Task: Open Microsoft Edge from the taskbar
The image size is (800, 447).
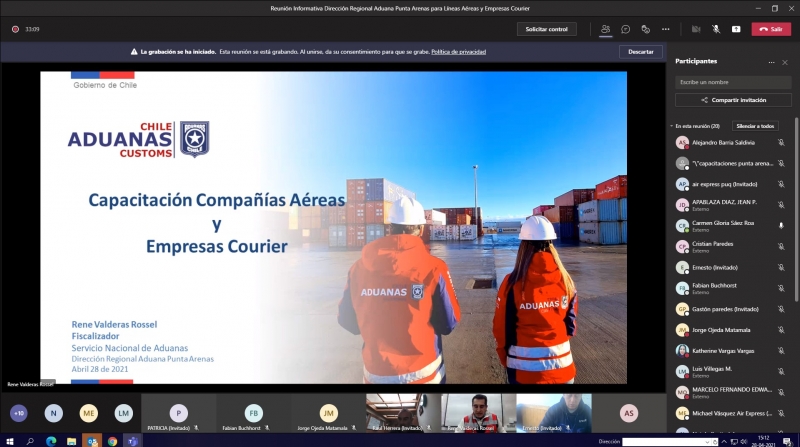Action: (51, 441)
